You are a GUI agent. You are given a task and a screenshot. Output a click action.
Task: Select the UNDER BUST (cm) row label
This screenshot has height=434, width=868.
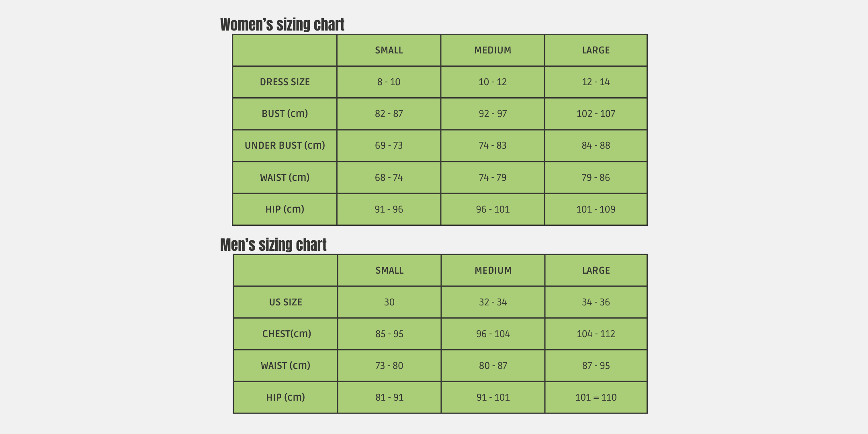click(285, 145)
